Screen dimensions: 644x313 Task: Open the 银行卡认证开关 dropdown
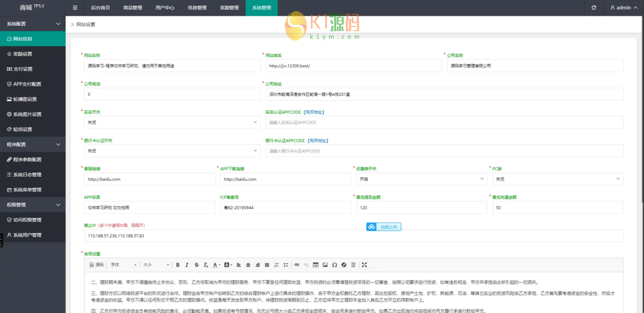tap(172, 151)
